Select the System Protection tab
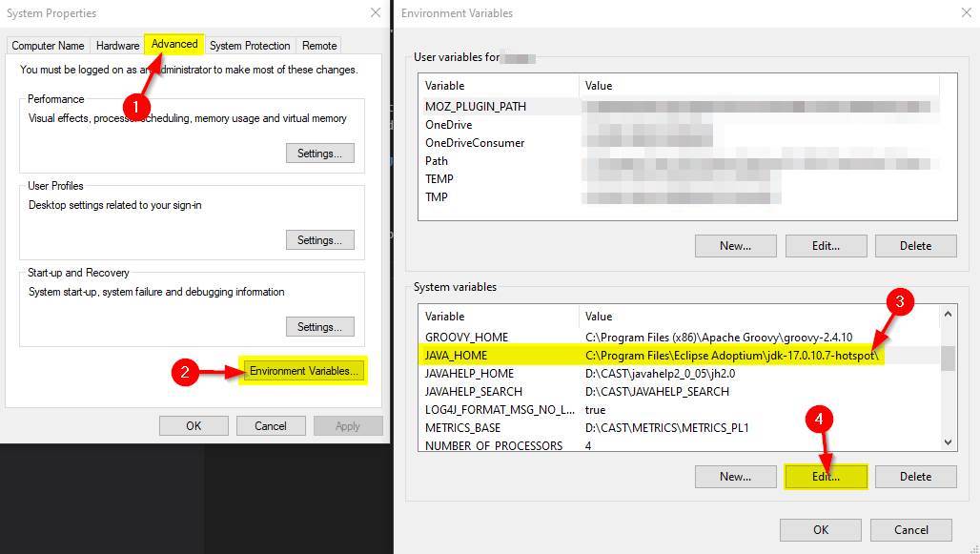980x554 pixels. click(x=250, y=46)
